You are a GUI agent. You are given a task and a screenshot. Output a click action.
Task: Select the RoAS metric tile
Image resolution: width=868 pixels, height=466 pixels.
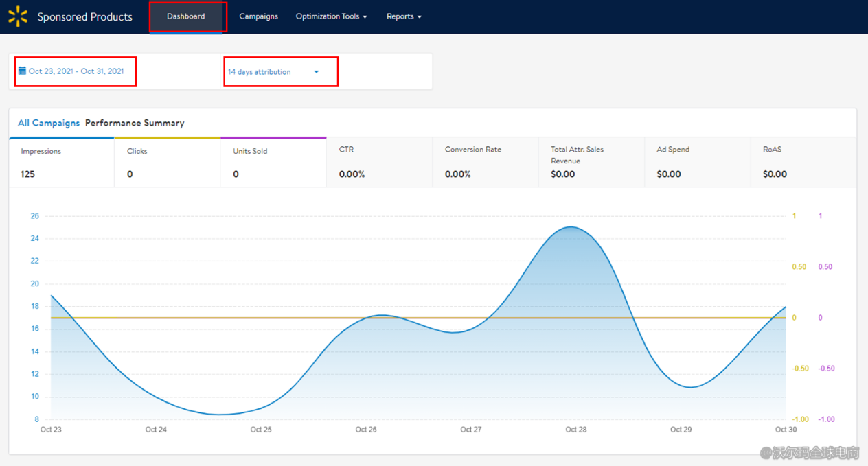pyautogui.click(x=803, y=163)
